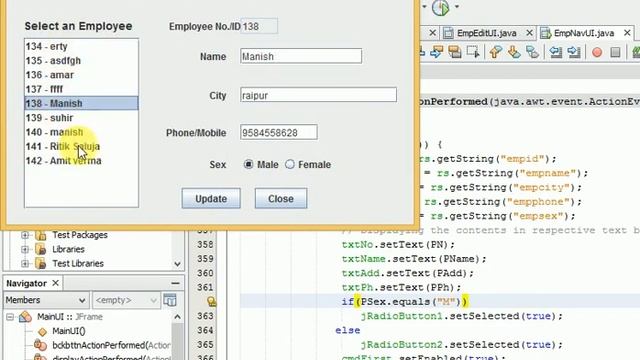Click the Test Packages folder icon
This screenshot has height=360, width=640.
(x=40, y=235)
